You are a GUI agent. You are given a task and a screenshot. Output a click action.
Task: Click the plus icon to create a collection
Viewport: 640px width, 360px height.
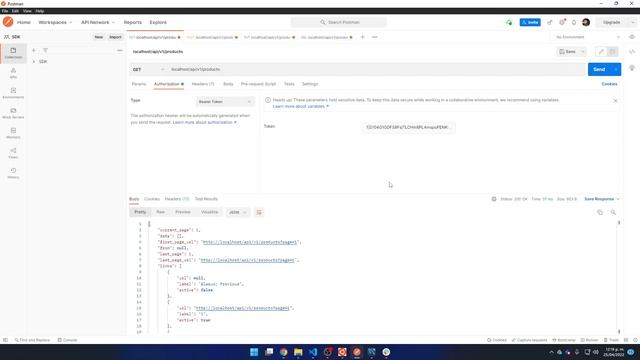point(34,50)
